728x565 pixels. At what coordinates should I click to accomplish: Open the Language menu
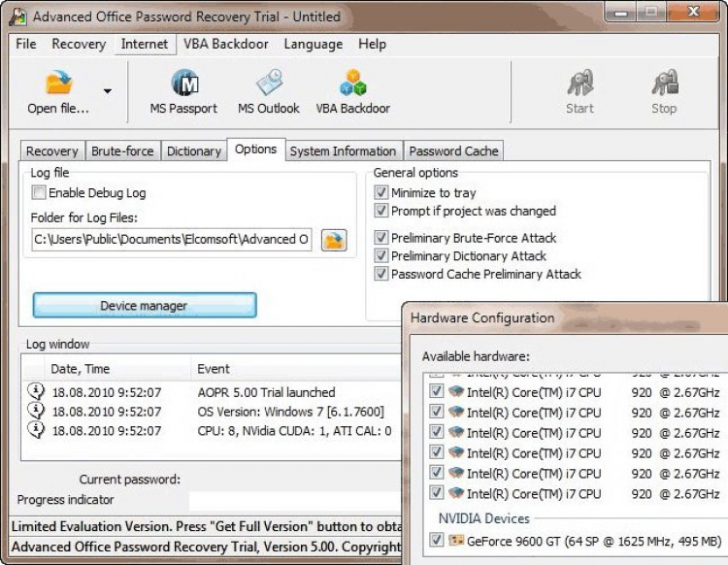tap(314, 44)
